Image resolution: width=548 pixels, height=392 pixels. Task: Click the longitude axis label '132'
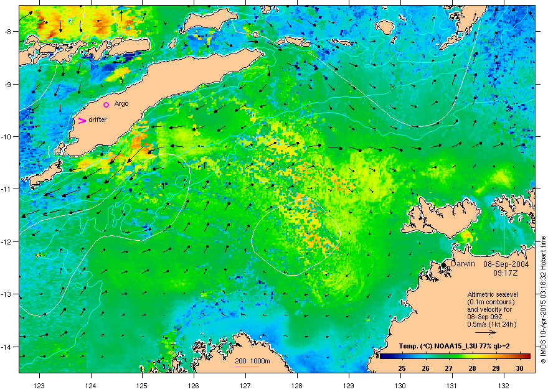tap(504, 386)
